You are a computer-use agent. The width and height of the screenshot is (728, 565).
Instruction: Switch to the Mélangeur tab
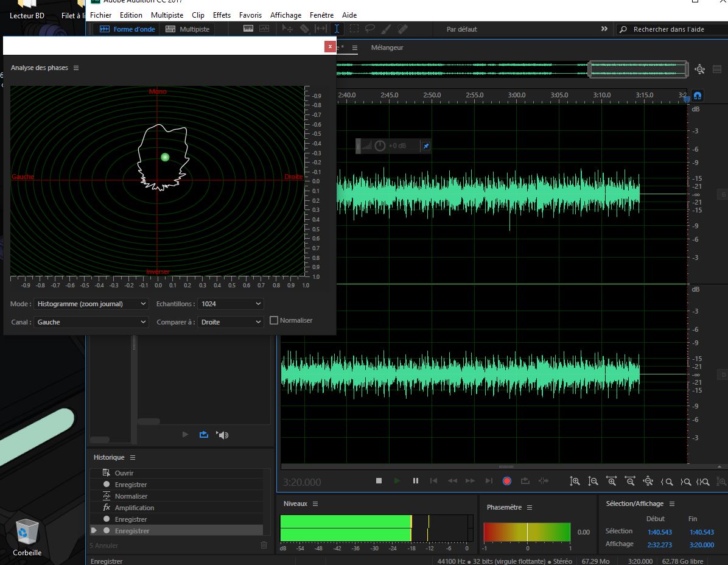point(387,47)
